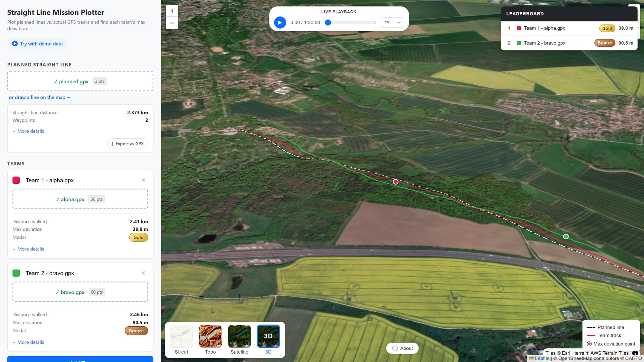The image size is (644, 362).
Task: Click Export as GPX button
Action: click(x=128, y=144)
